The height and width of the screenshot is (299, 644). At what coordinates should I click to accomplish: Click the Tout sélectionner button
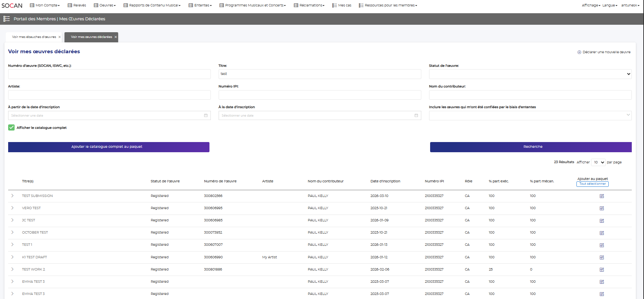[592, 184]
